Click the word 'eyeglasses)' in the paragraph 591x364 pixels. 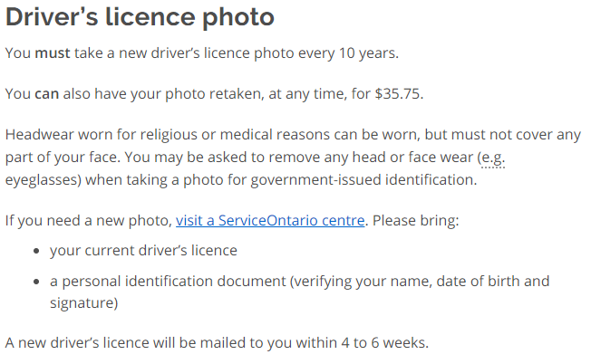44,180
